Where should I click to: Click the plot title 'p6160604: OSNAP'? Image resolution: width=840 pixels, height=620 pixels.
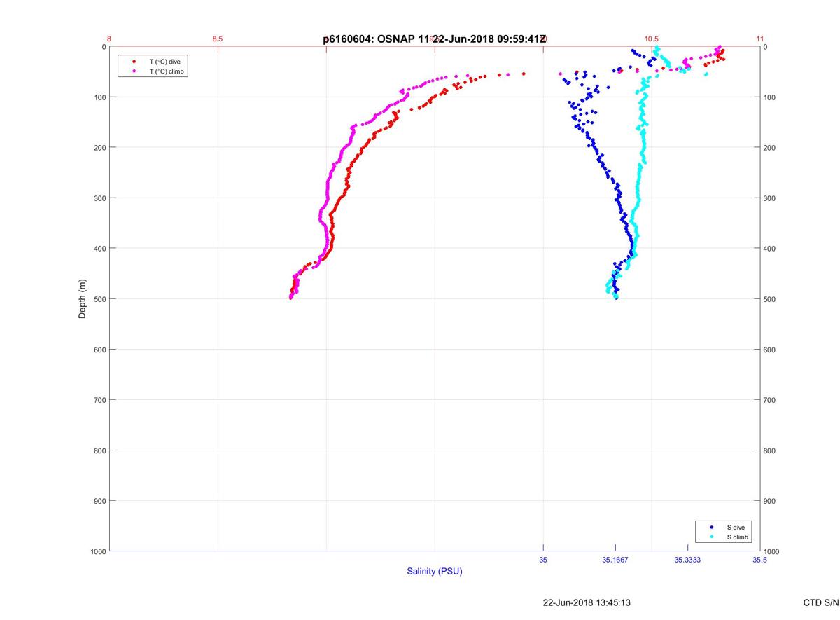[368, 39]
